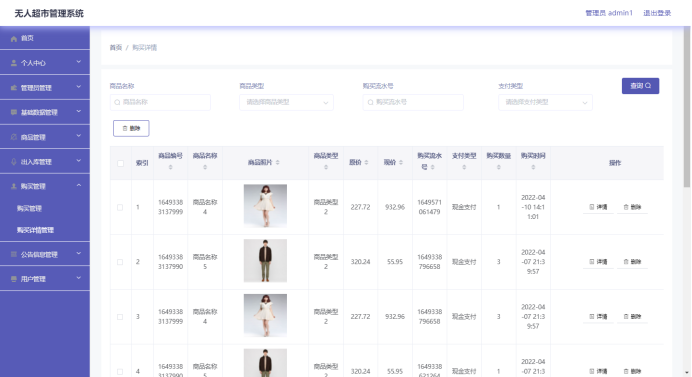Click the 购买流水号 search input
Viewport: 692px width, 377px height.
pyautogui.click(x=413, y=102)
